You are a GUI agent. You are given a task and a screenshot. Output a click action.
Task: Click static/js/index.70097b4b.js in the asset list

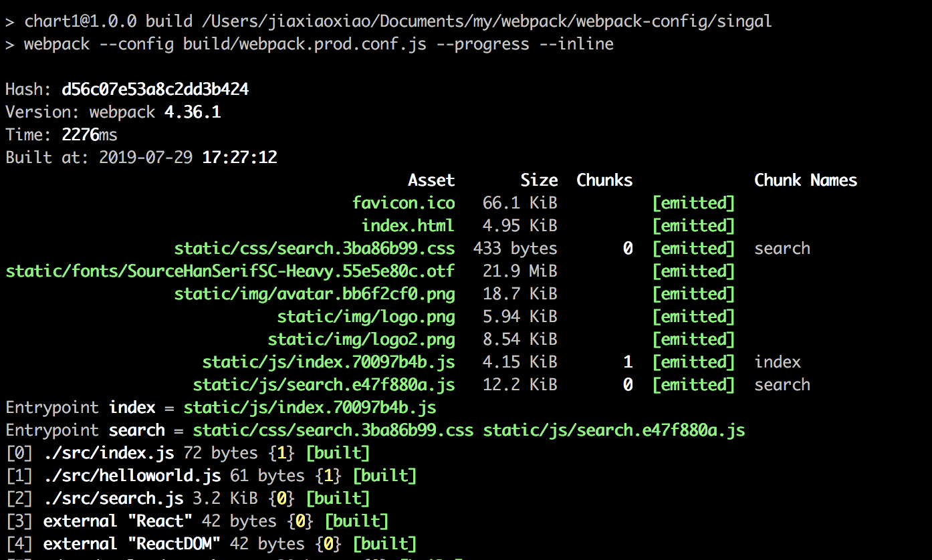(328, 362)
